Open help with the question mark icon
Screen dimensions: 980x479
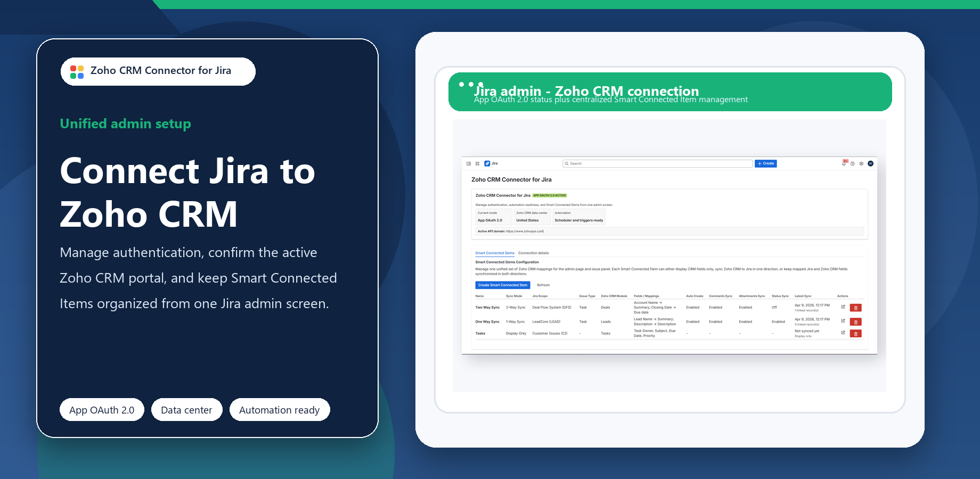click(853, 163)
